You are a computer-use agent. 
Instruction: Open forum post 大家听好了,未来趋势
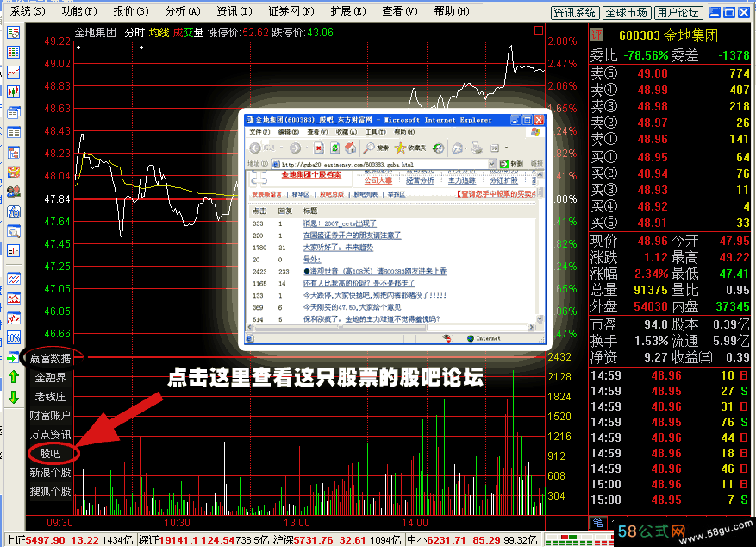pos(338,248)
